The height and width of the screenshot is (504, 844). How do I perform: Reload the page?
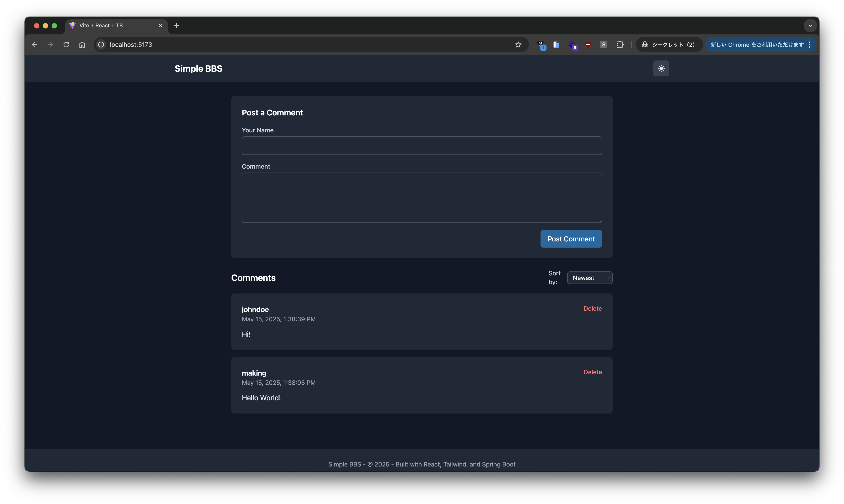tap(66, 45)
